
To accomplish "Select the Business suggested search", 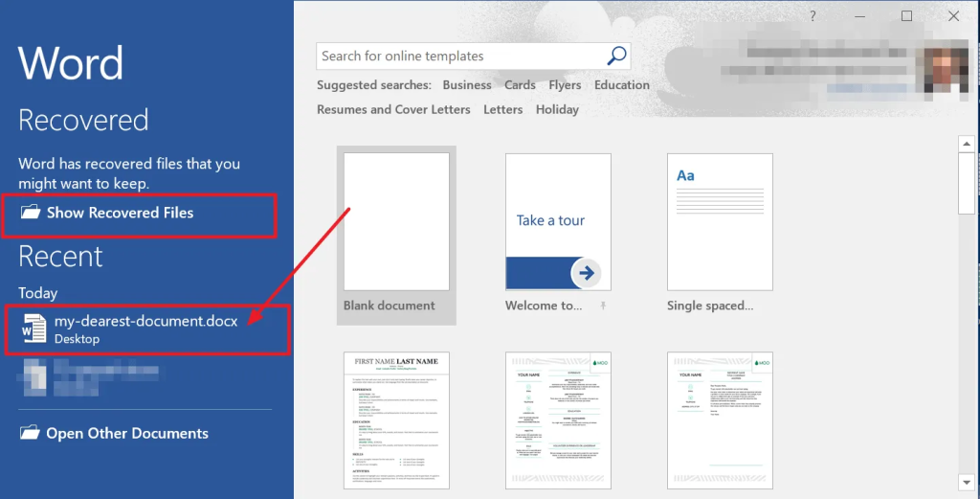I will coord(467,85).
